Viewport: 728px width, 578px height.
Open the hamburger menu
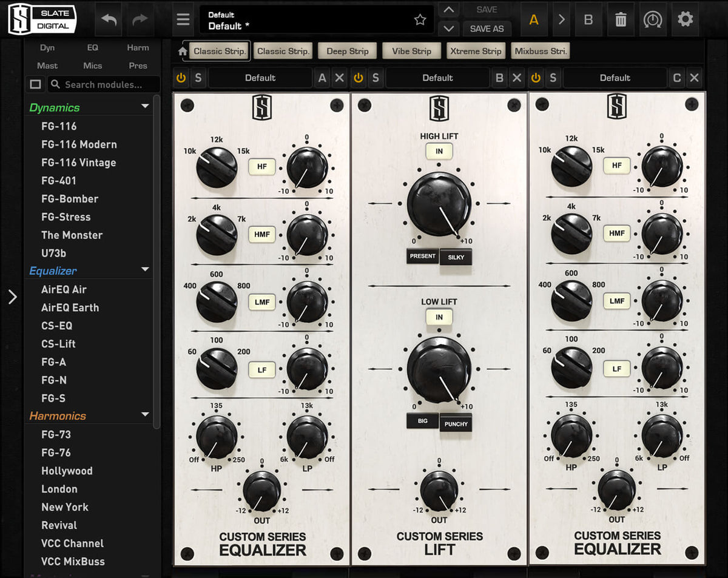coord(183,19)
